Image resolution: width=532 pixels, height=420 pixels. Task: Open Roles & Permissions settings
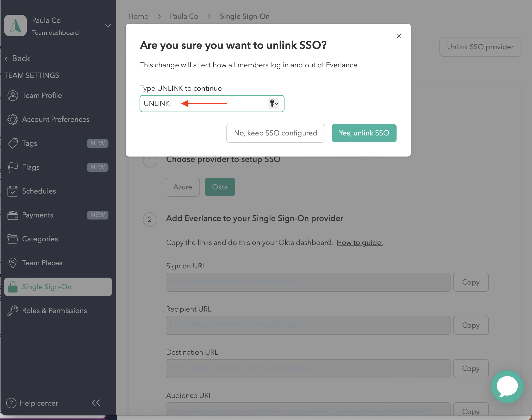coord(54,311)
